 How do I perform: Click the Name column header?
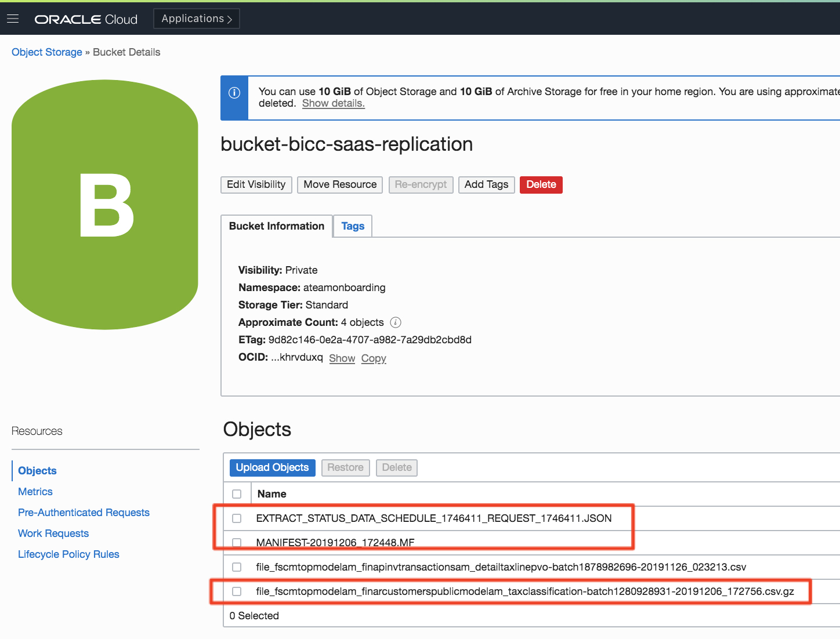coord(272,494)
